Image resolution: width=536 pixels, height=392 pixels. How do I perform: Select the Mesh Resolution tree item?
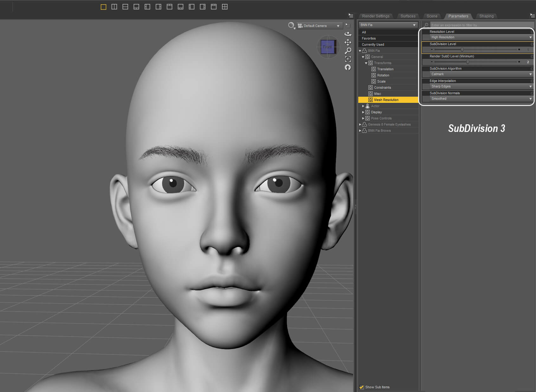click(388, 100)
